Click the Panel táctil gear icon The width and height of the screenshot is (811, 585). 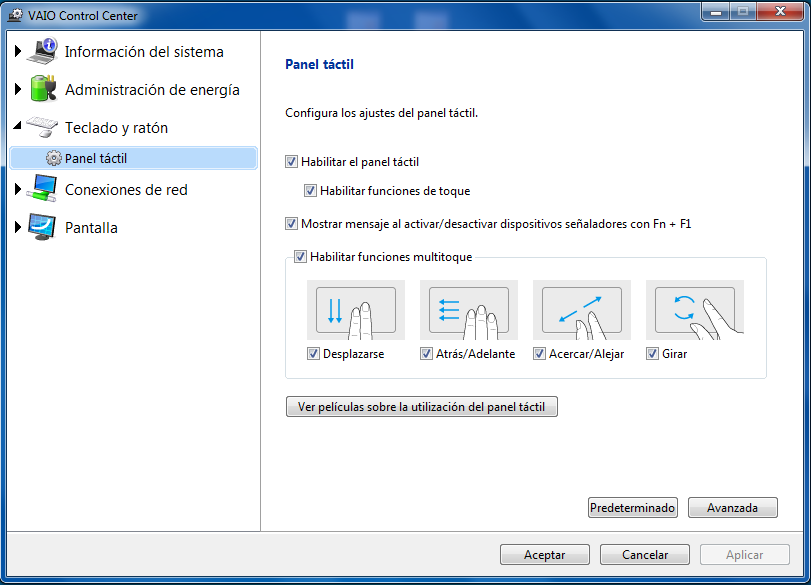point(54,158)
